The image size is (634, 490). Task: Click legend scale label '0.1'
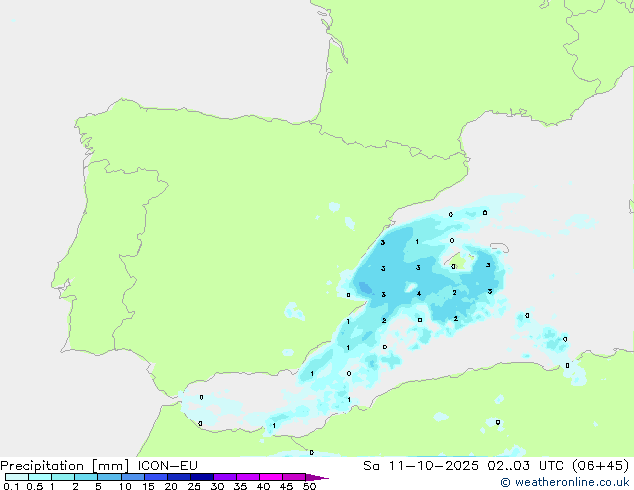(x=11, y=486)
